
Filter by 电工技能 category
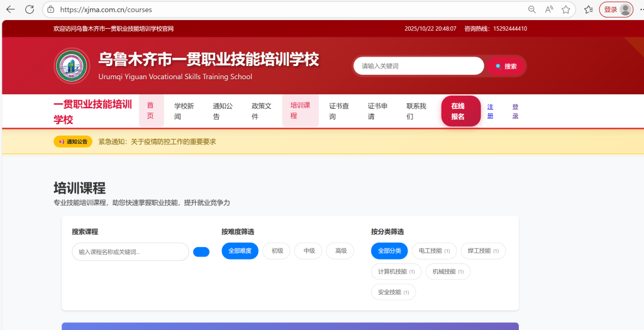(434, 251)
